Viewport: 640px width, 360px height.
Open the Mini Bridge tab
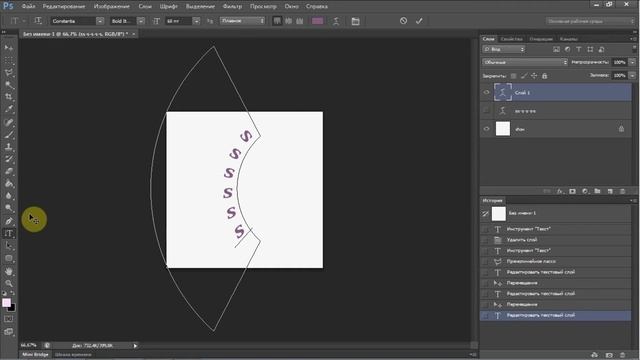35,354
